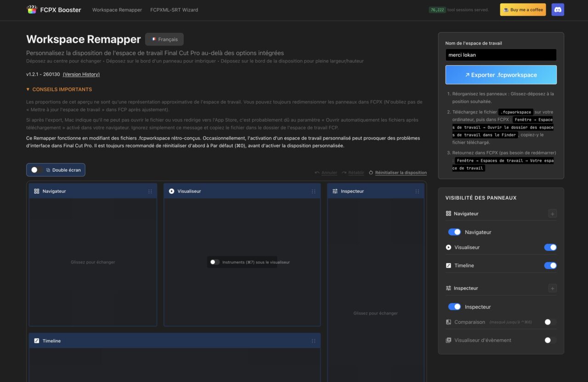Click the Navigateur grid icon in its panel header
Screen dimensions: 588x382
coord(36,191)
